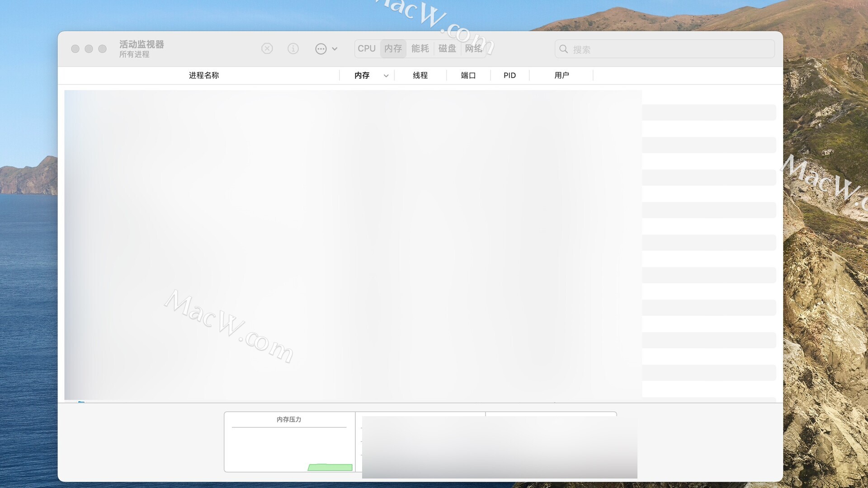The image size is (868, 488).
Task: Select the 内存 tab
Action: (x=393, y=49)
